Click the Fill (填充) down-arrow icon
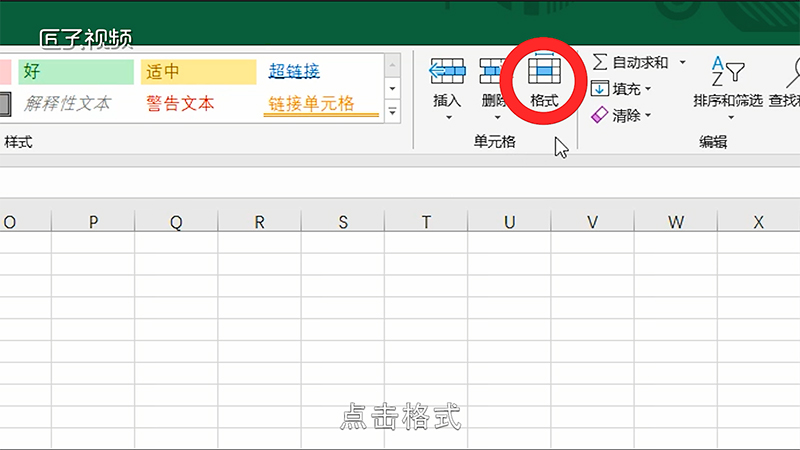The image size is (800, 450). (x=600, y=89)
